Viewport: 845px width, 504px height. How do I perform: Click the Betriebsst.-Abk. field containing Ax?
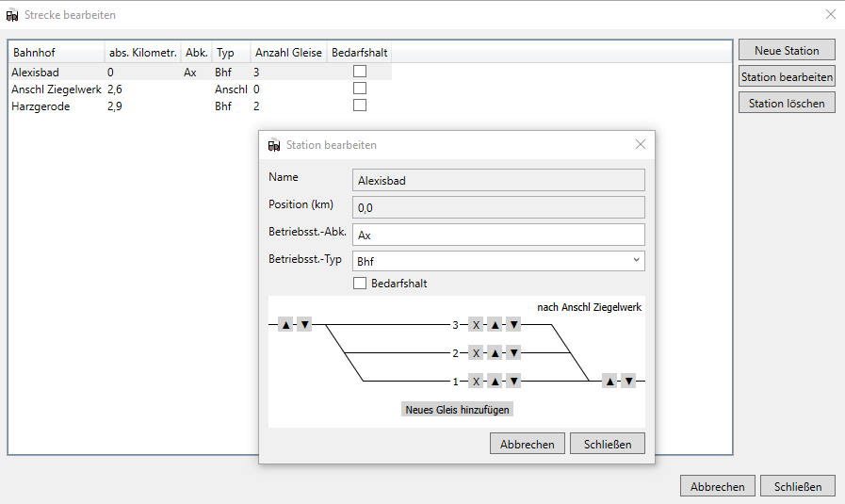tap(498, 235)
